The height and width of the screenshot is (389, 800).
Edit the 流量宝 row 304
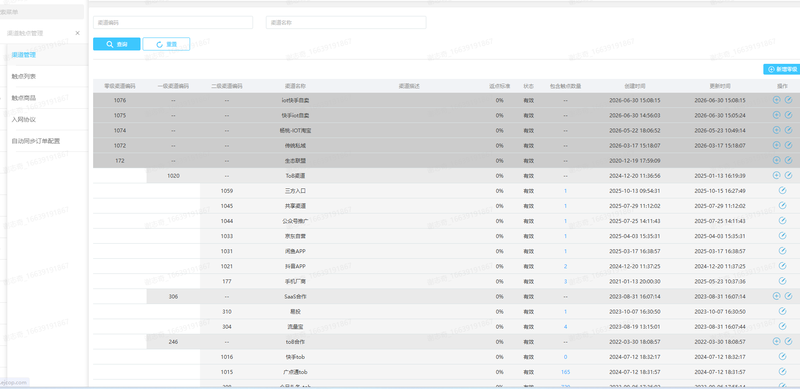[782, 326]
